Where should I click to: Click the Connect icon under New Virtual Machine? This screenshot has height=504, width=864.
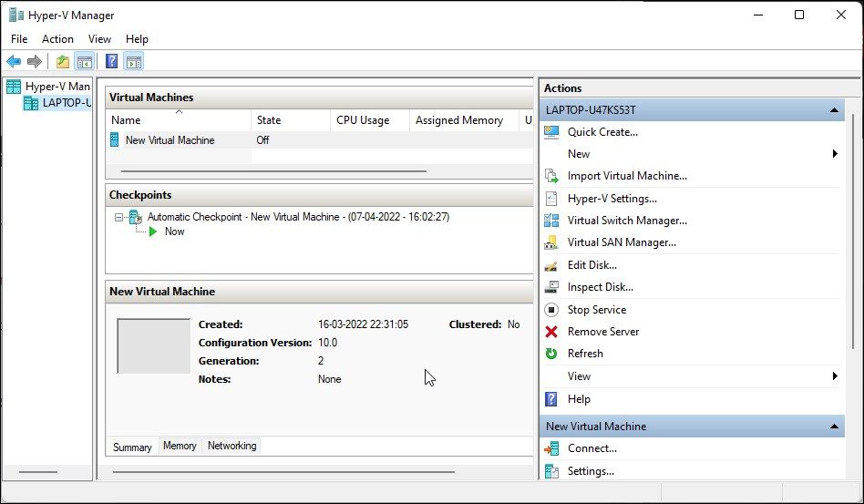click(551, 449)
